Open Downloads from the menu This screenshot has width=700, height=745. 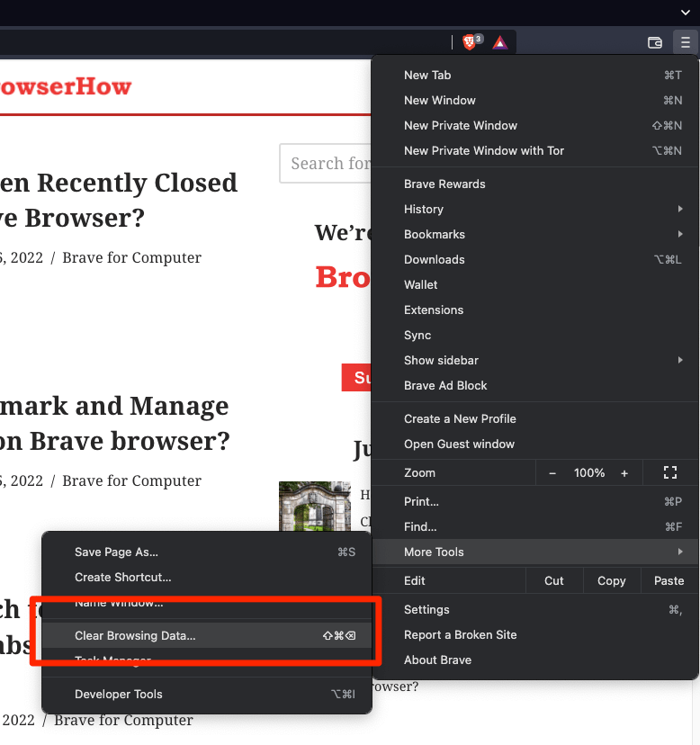tap(534, 259)
